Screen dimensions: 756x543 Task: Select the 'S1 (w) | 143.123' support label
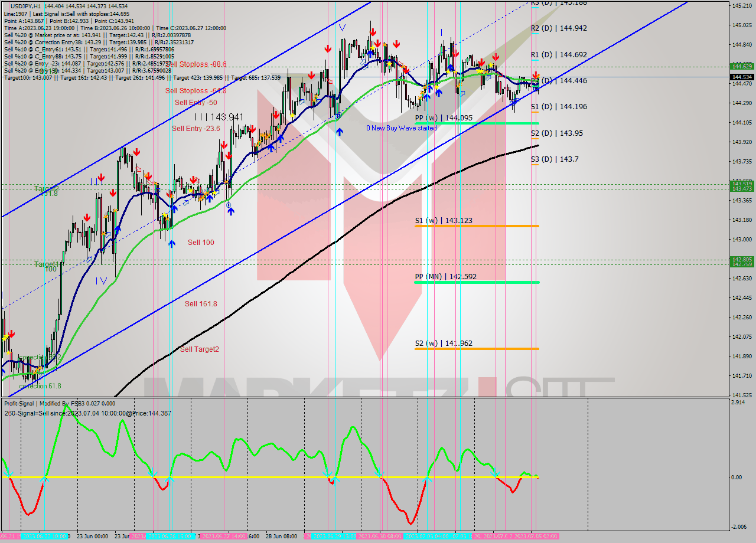click(443, 220)
